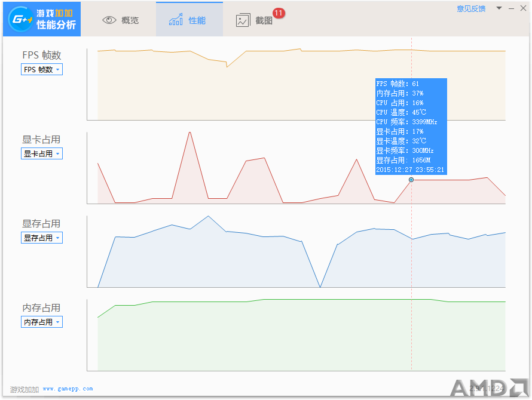This screenshot has width=532, height=400.
Task: Switch to the 性能 performance tab
Action: [189, 19]
